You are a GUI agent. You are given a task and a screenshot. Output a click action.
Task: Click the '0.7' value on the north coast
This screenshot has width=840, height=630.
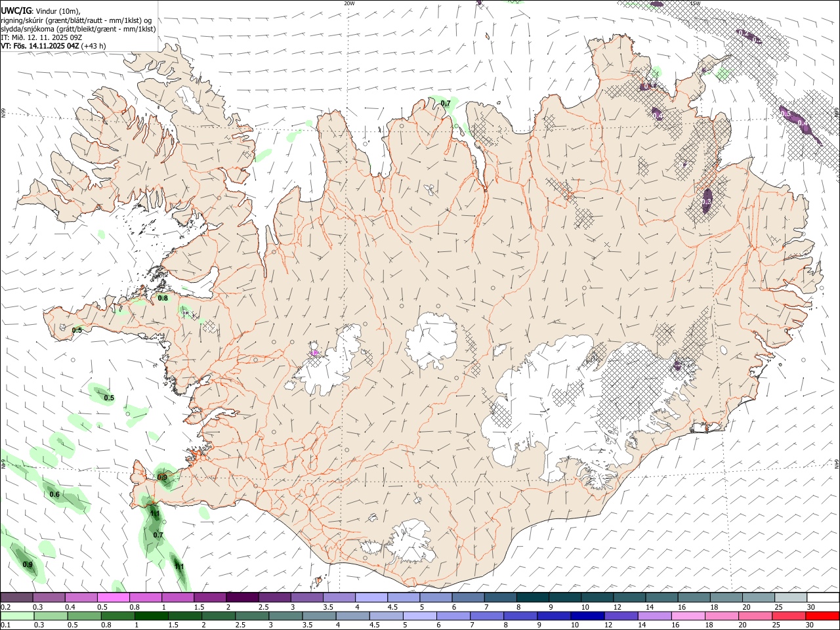[x=446, y=103]
